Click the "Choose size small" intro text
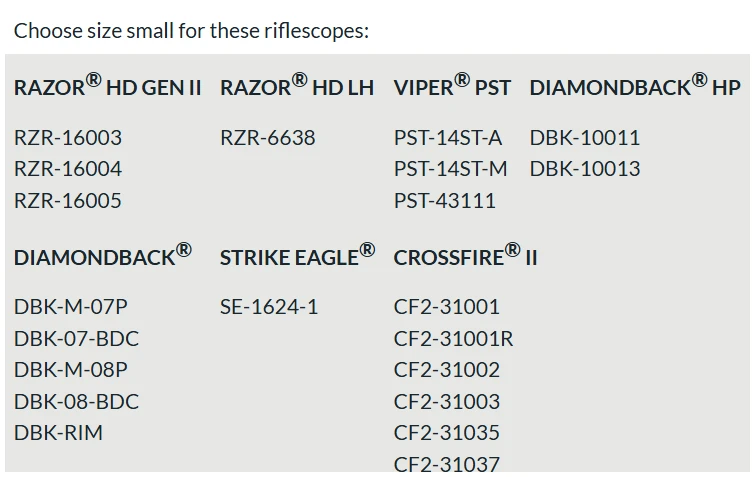Viewport: 755px width, 477px height. tap(191, 30)
